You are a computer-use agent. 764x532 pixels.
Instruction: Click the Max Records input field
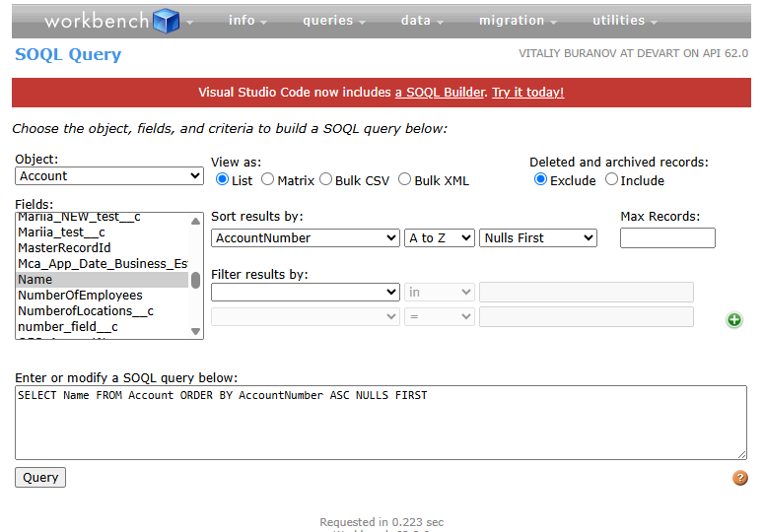click(x=667, y=238)
